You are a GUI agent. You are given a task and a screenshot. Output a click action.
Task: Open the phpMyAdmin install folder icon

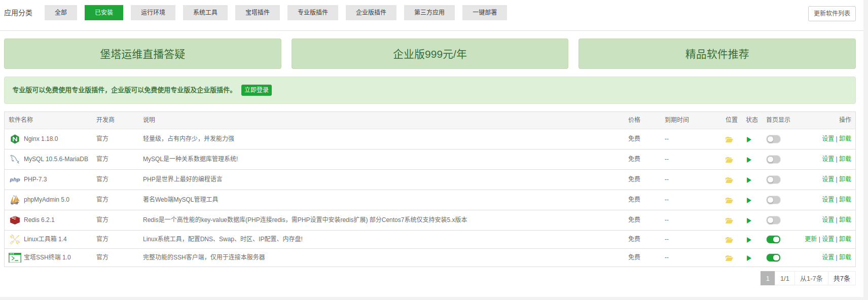(x=729, y=200)
